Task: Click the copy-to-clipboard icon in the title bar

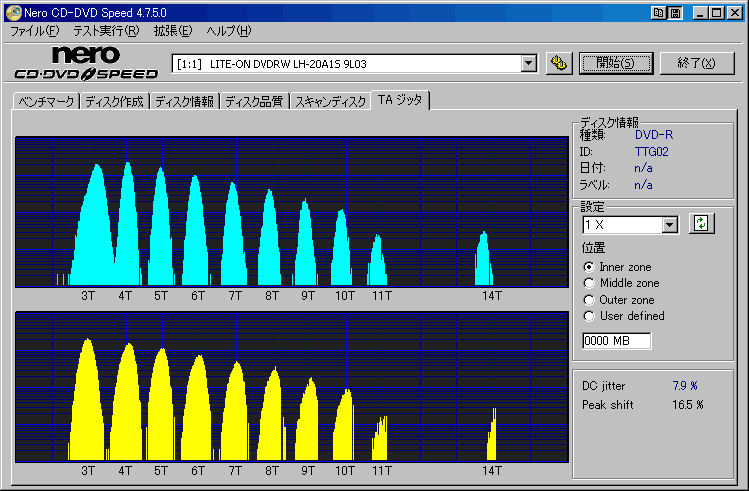Action: [x=659, y=13]
